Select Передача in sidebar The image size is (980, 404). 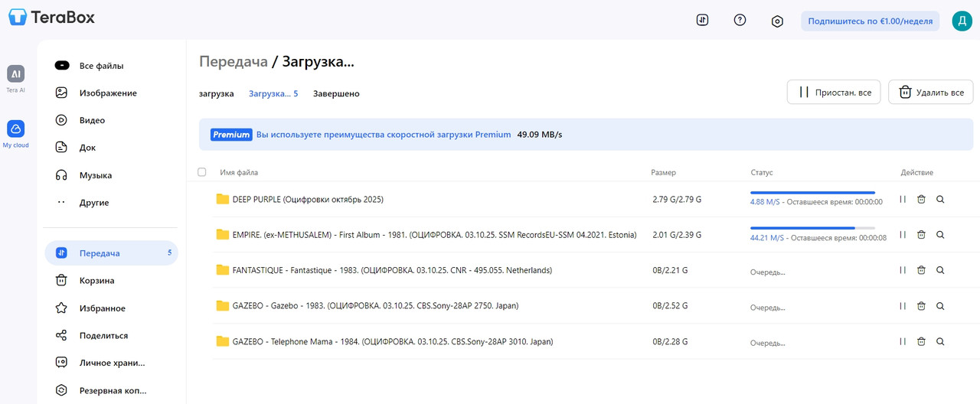[x=111, y=253]
